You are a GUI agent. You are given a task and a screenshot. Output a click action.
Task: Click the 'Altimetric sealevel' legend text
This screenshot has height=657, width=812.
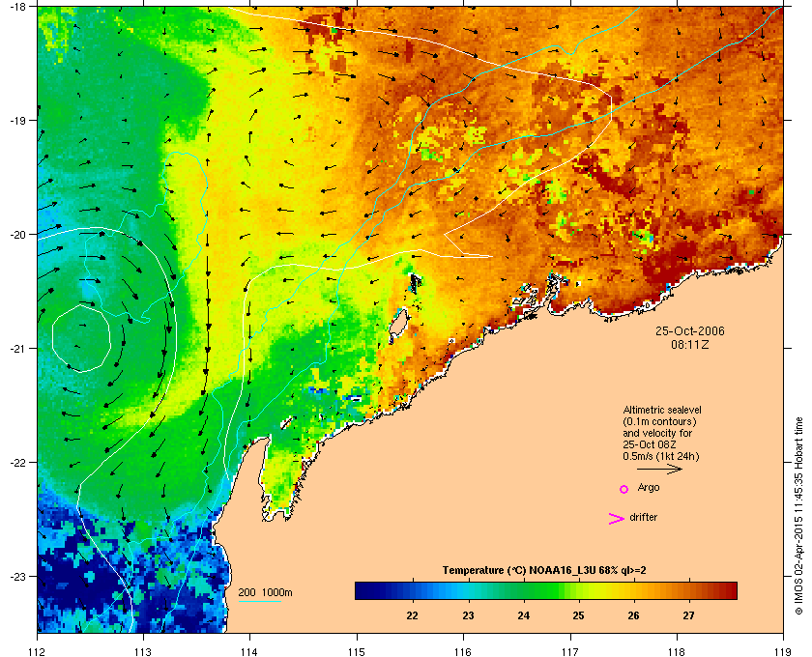(x=662, y=410)
